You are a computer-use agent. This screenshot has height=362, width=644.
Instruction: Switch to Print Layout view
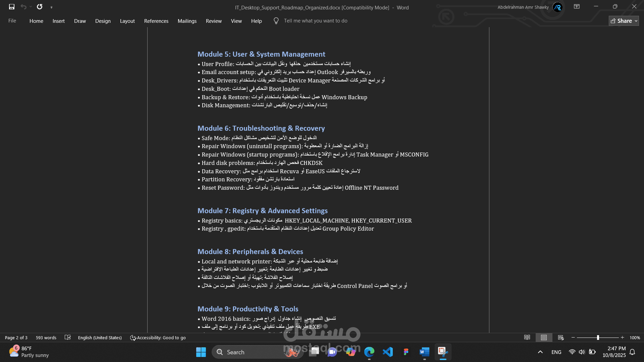[544, 338]
